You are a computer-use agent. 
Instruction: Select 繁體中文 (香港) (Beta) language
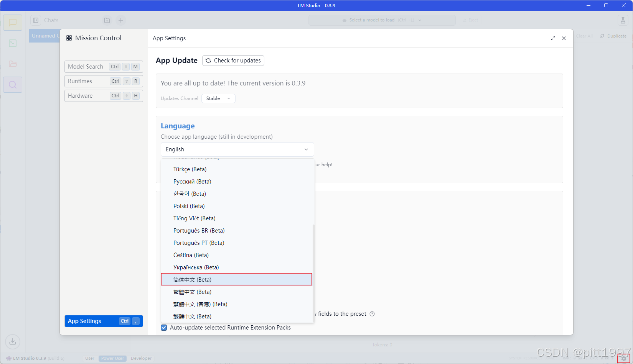[237, 304]
